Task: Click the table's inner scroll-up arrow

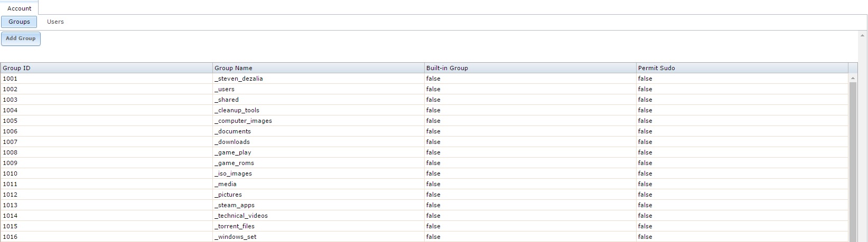Action: point(852,79)
